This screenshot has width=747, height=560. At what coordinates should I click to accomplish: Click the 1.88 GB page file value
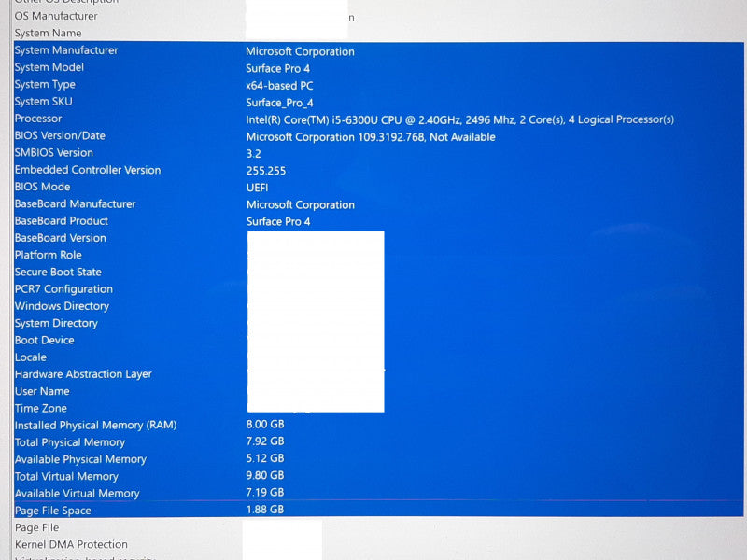(x=265, y=510)
